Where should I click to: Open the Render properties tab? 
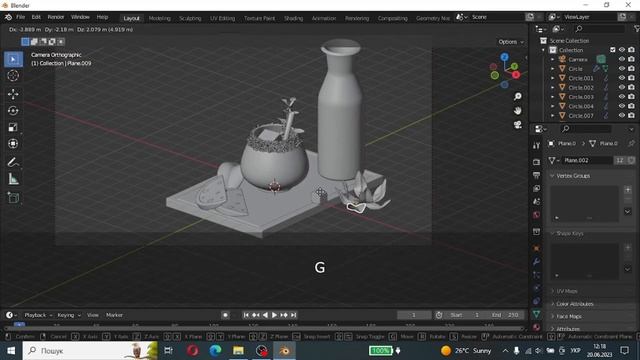(536, 162)
